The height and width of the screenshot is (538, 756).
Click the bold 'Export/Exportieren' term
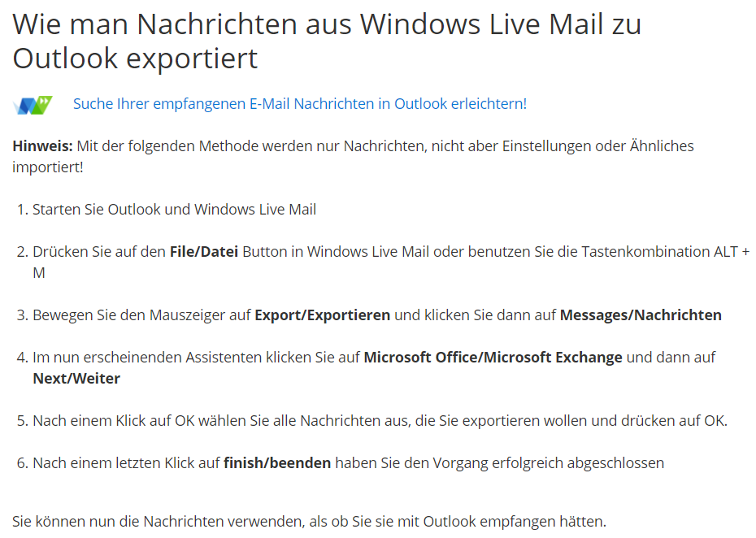tap(322, 315)
